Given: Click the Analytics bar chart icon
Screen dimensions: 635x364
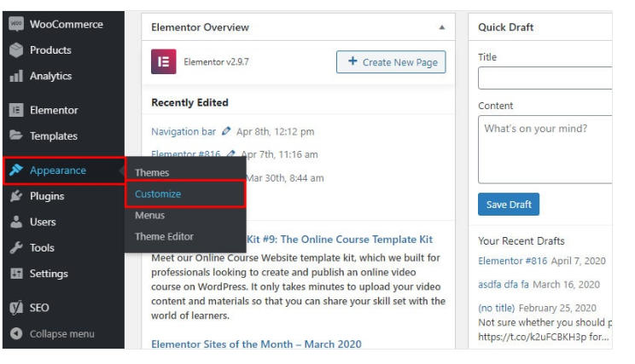Looking at the screenshot, I should point(16,76).
